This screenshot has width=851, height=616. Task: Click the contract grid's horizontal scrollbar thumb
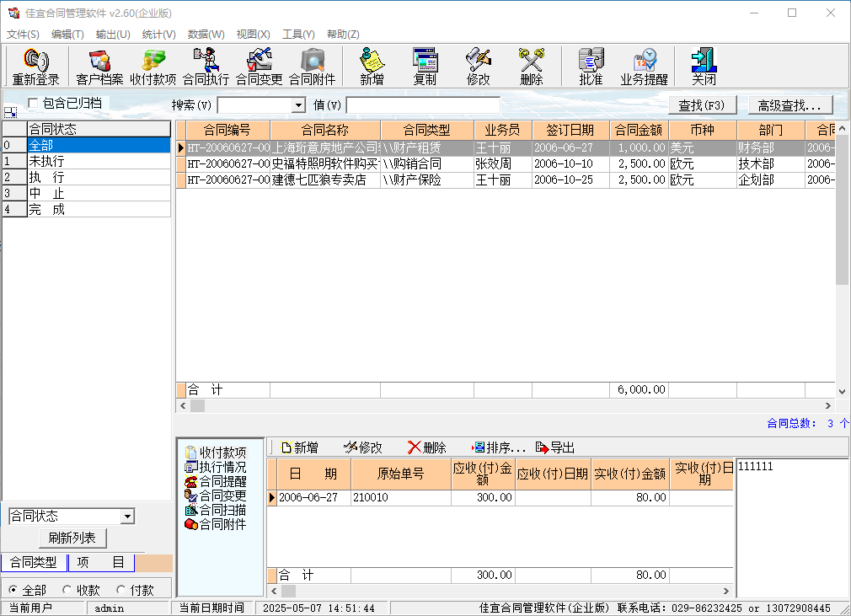tap(197, 405)
